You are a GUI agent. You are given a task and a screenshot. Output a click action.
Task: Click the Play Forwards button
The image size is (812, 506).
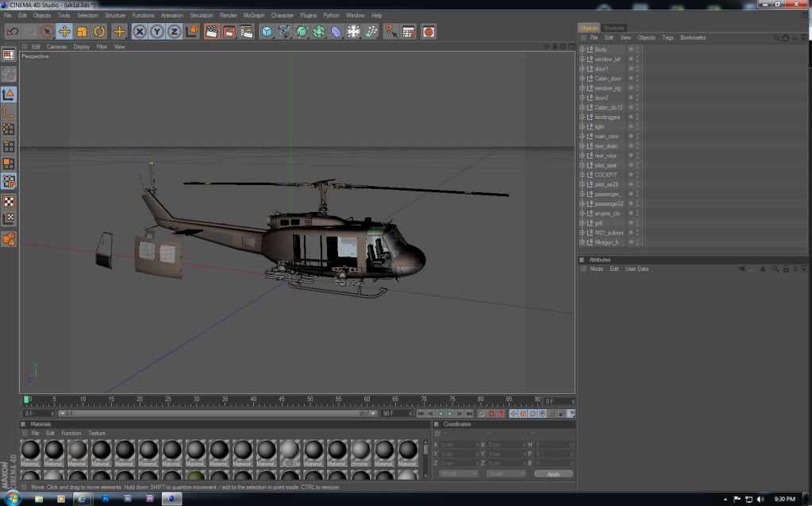point(450,414)
